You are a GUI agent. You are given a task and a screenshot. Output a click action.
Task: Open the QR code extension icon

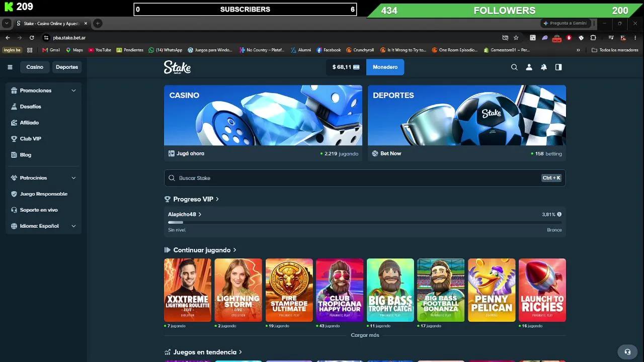click(x=533, y=38)
